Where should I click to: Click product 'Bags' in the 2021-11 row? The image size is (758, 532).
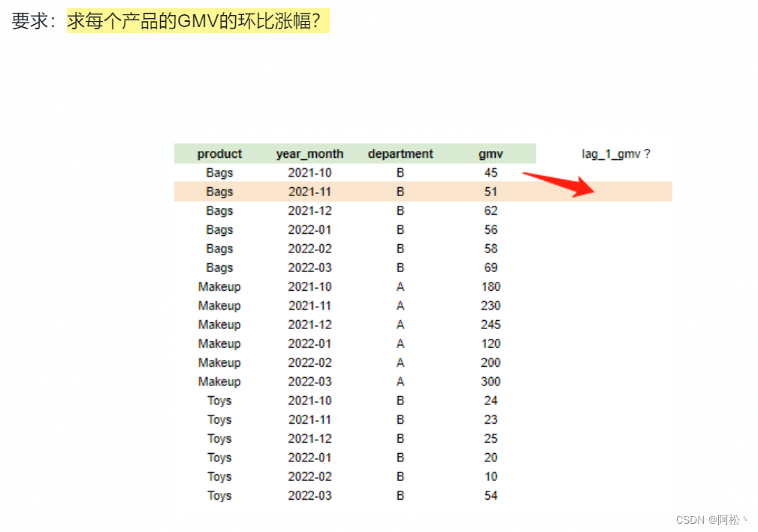[x=219, y=192]
